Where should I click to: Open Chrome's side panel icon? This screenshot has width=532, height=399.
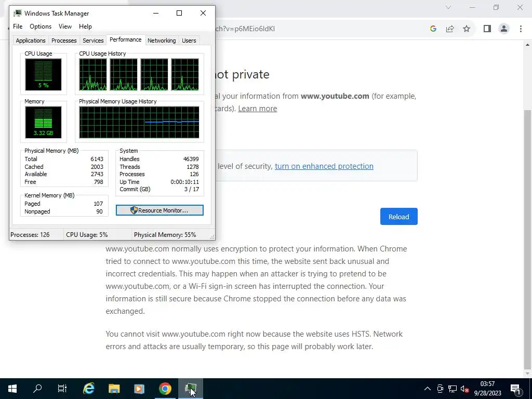[x=487, y=29]
